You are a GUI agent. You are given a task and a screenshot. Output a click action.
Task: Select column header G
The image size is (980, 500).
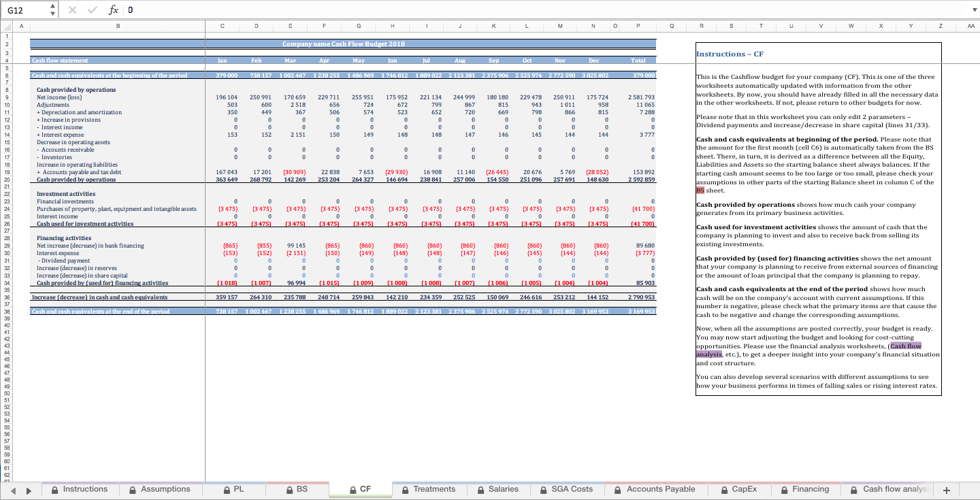pyautogui.click(x=359, y=26)
